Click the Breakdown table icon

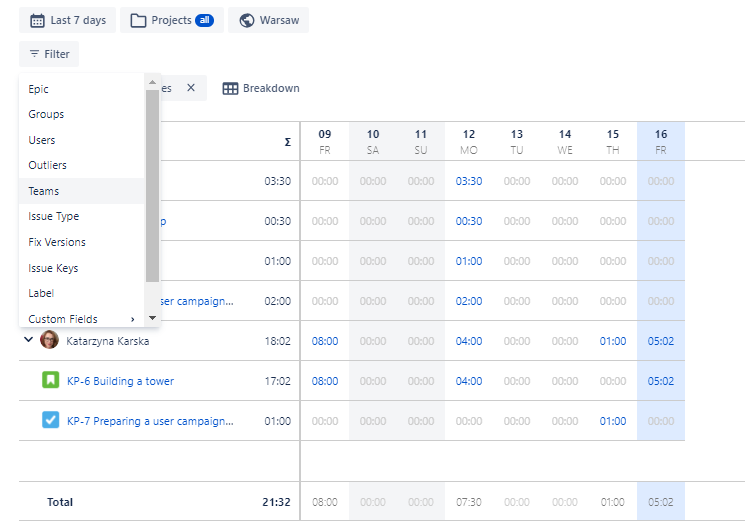coord(230,88)
